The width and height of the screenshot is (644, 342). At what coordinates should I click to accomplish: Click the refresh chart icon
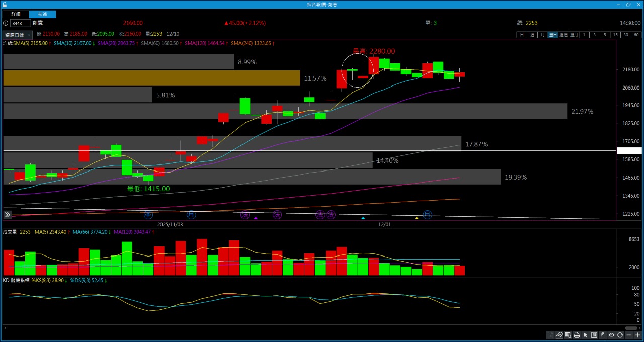pyautogui.click(x=620, y=335)
